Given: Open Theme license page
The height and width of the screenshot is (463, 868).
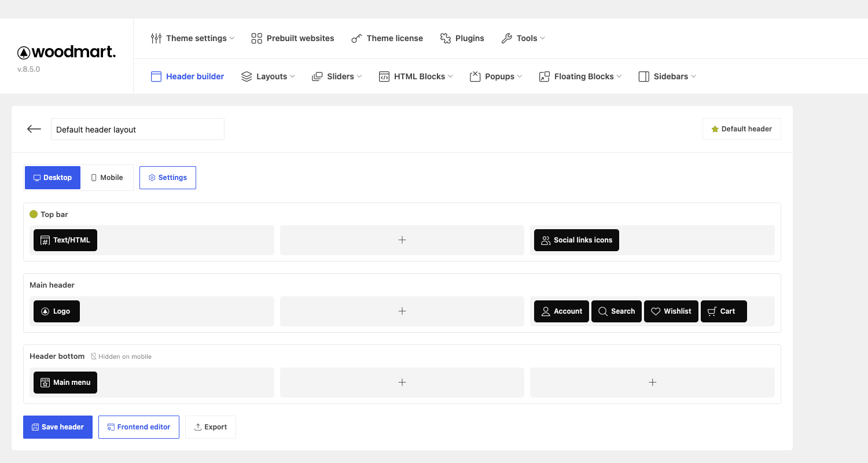Looking at the screenshot, I should coord(387,38).
